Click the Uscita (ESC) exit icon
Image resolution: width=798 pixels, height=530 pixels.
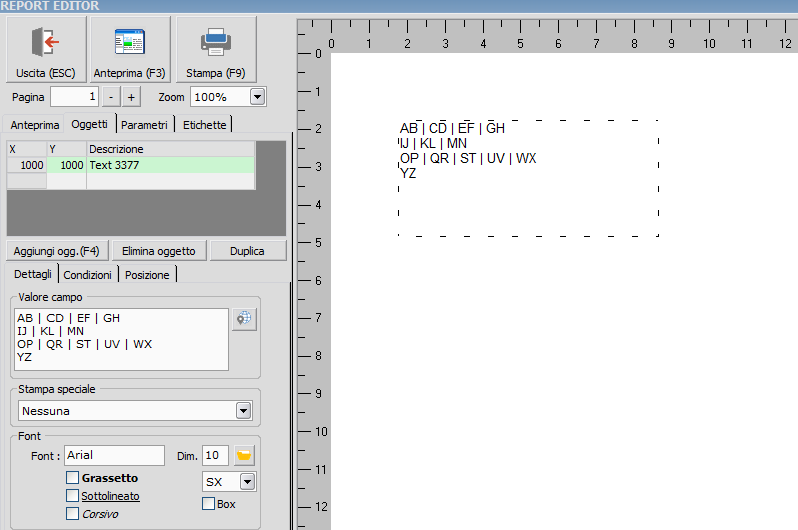(45, 42)
